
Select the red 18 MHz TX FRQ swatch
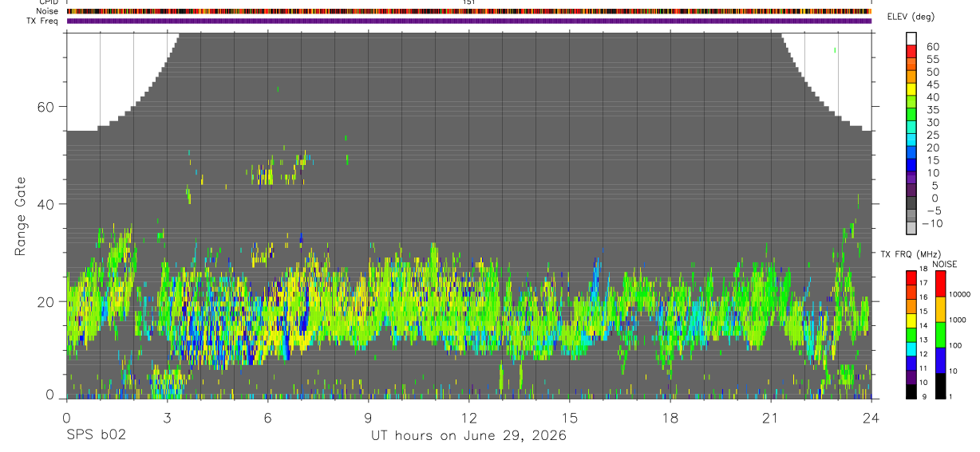click(x=911, y=277)
